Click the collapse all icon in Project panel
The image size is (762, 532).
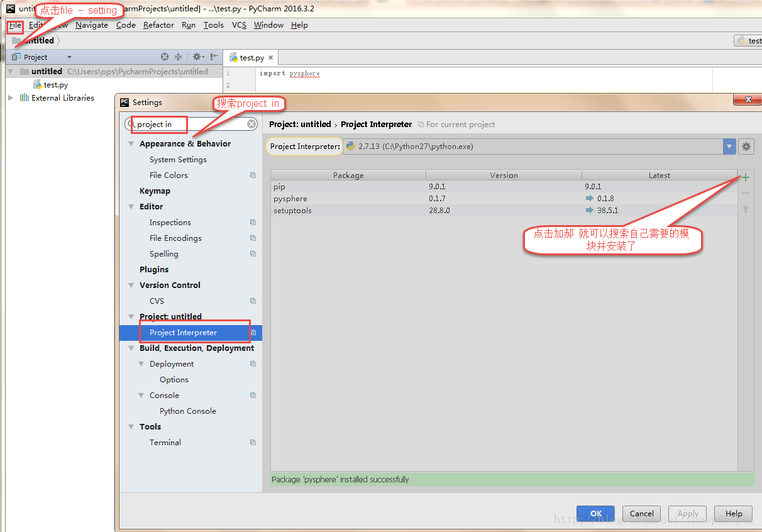tap(178, 57)
